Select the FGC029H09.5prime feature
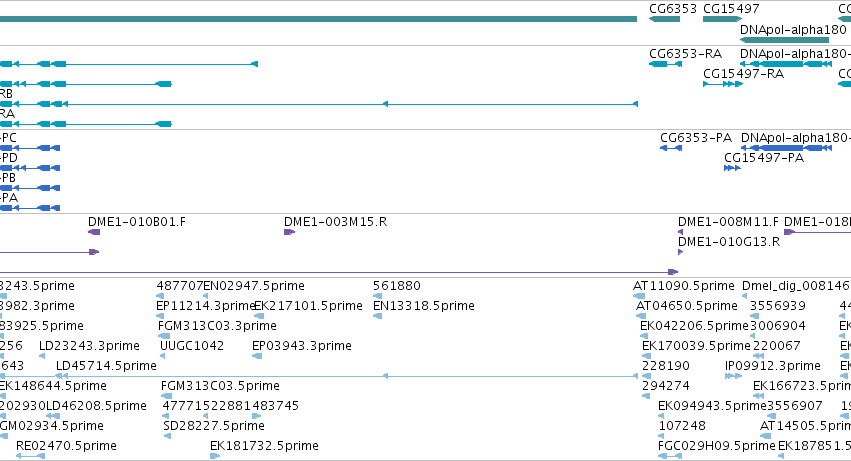This screenshot has width=851, height=461. pyautogui.click(x=670, y=457)
